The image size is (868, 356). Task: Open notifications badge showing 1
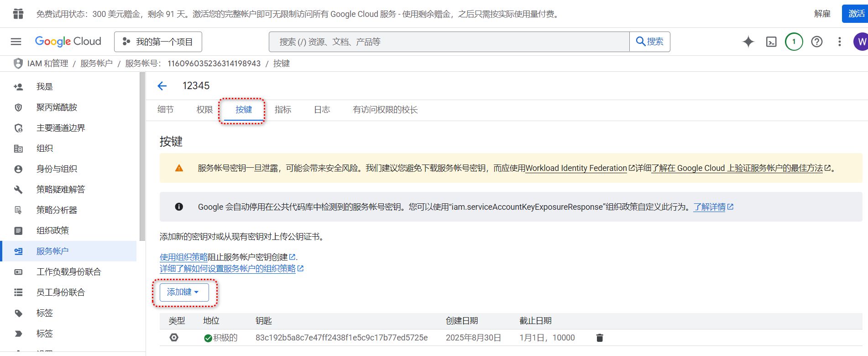[x=794, y=42]
